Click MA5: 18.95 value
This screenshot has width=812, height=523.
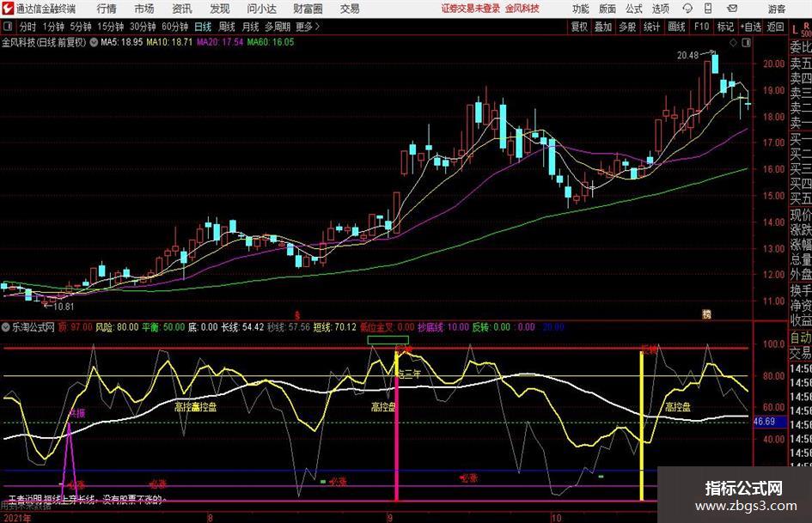[122, 42]
